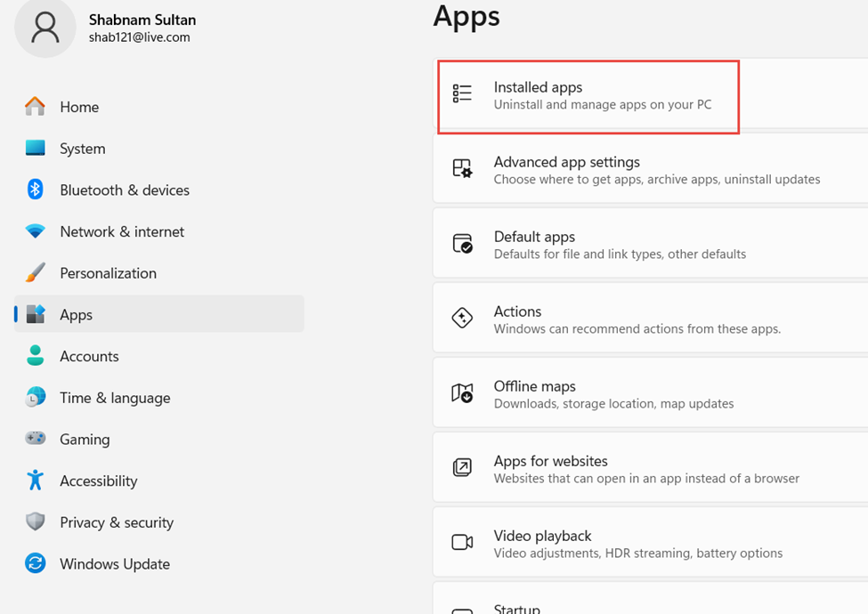Select Apps in navigation pane
Image resolution: width=868 pixels, height=614 pixels.
point(158,313)
